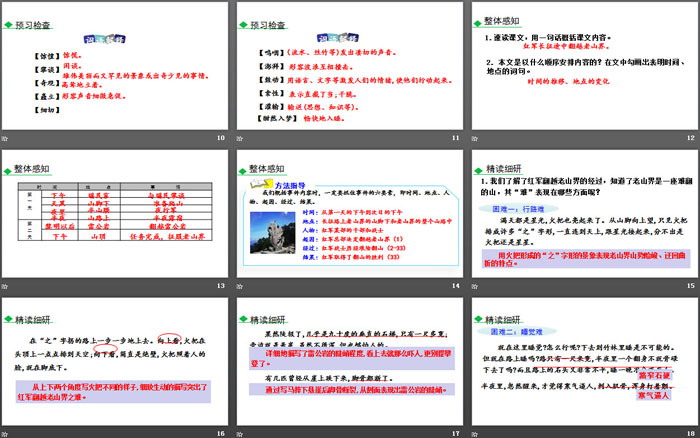Click the animation star icon under slide 12
This screenshot has width=700, height=438.
(476, 139)
